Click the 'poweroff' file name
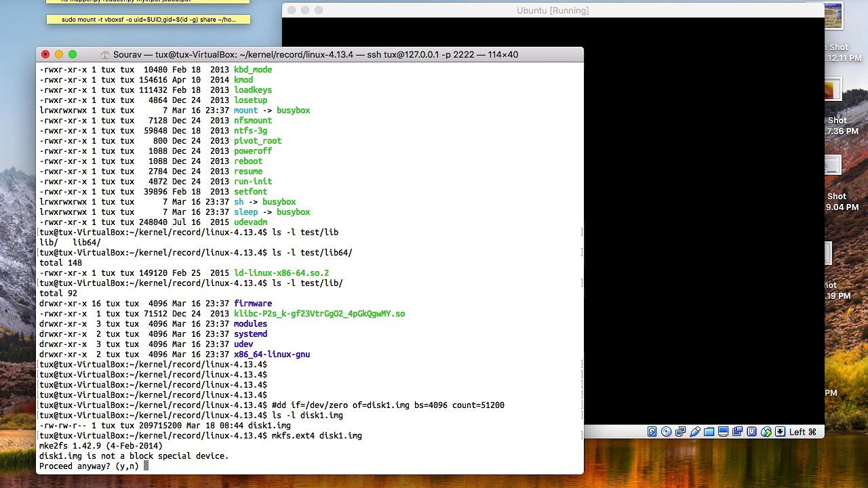The width and height of the screenshot is (868, 488). [253, 151]
